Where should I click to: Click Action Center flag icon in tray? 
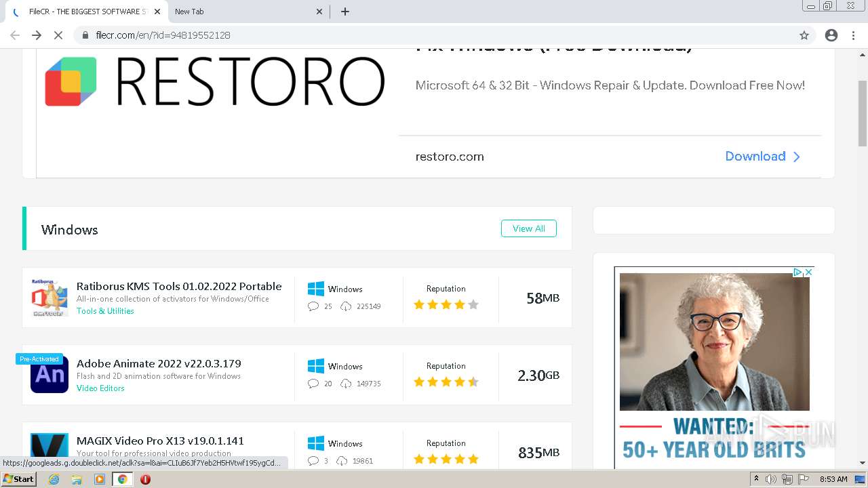coord(802,479)
